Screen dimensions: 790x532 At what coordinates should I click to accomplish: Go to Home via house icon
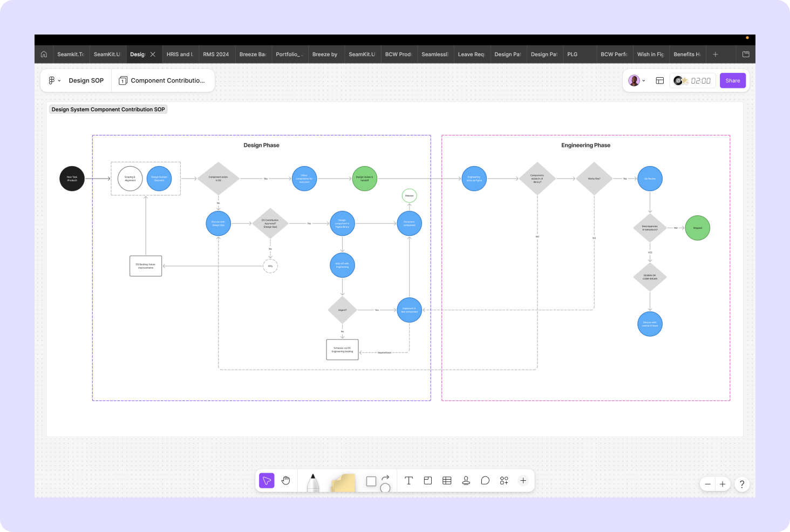[x=44, y=54]
